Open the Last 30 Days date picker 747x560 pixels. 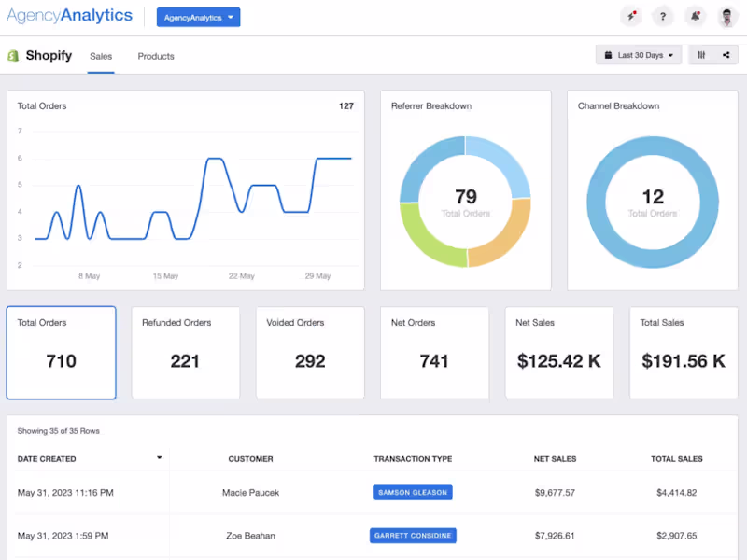pyautogui.click(x=639, y=55)
